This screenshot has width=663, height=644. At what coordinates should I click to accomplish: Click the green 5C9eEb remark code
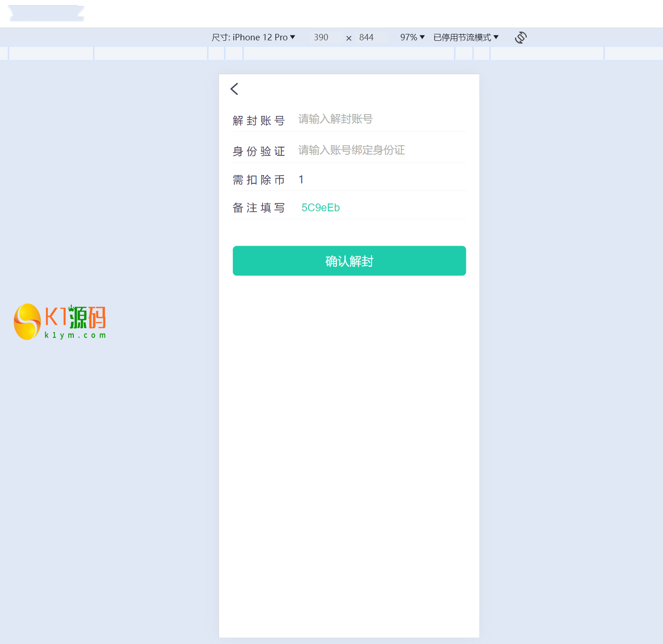320,208
